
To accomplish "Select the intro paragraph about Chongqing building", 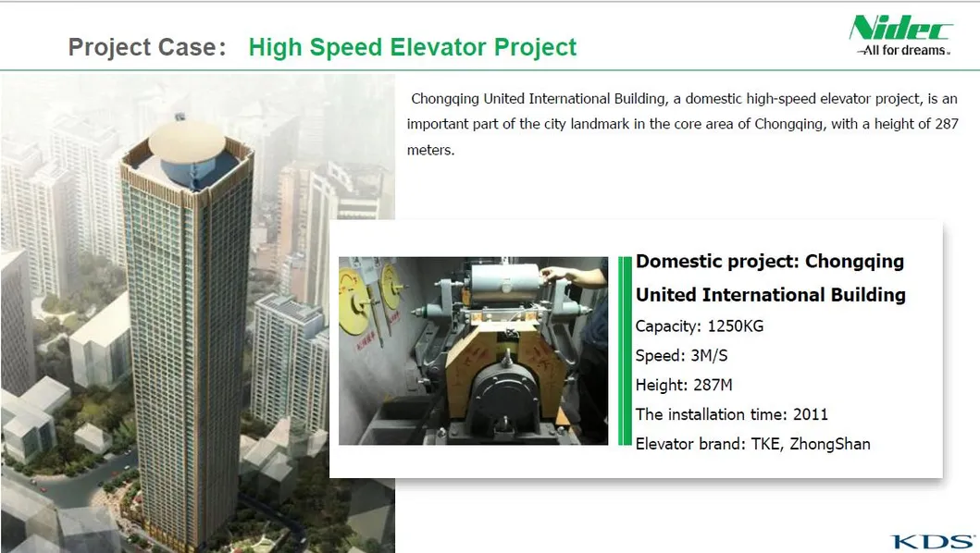I will (x=682, y=124).
